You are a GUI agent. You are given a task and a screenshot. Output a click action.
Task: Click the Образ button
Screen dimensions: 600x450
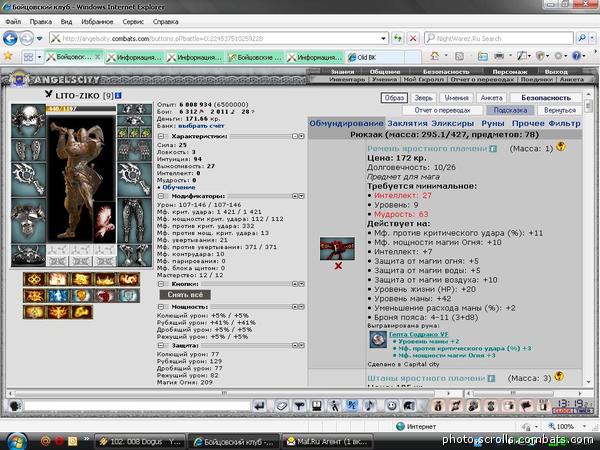coord(394,98)
